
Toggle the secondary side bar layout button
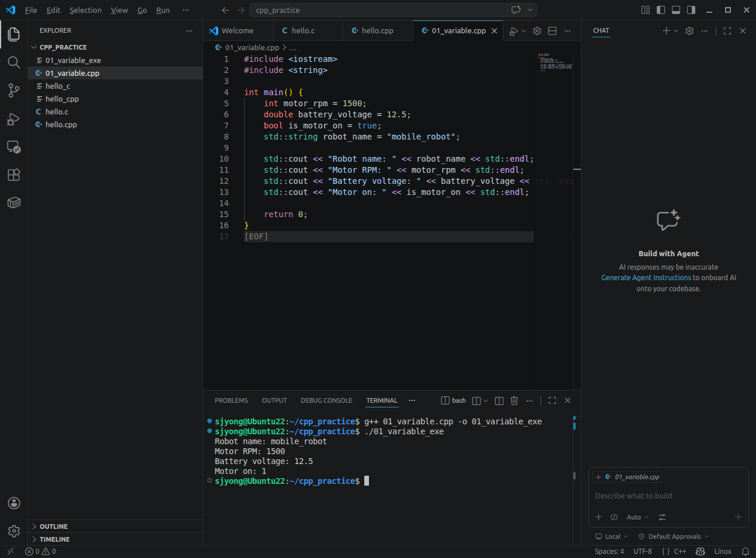point(691,10)
